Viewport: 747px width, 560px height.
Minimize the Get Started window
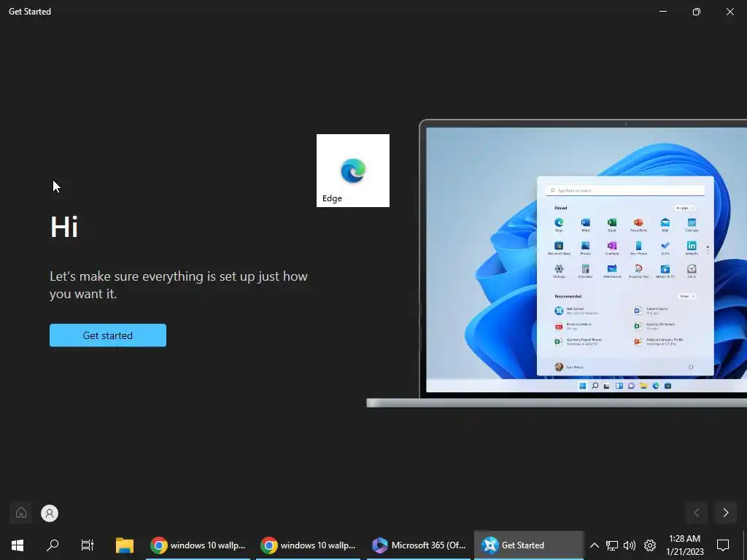(x=663, y=12)
